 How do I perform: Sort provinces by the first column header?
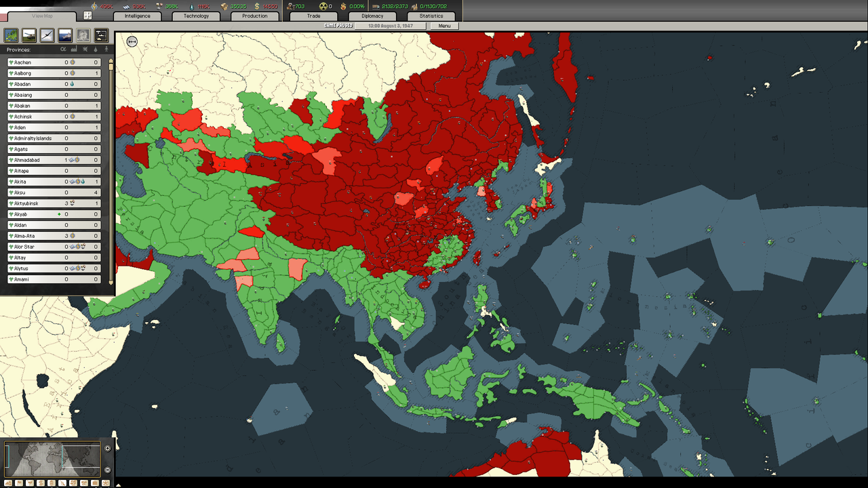63,49
